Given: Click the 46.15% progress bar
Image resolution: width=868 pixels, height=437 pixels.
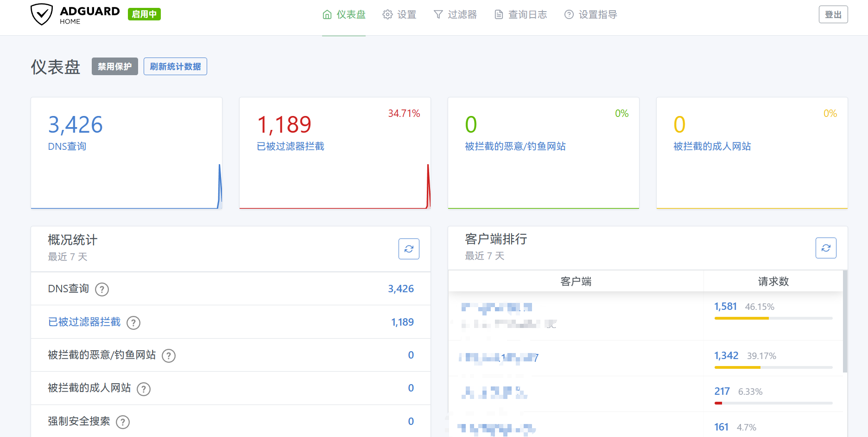Looking at the screenshot, I should pos(773,318).
